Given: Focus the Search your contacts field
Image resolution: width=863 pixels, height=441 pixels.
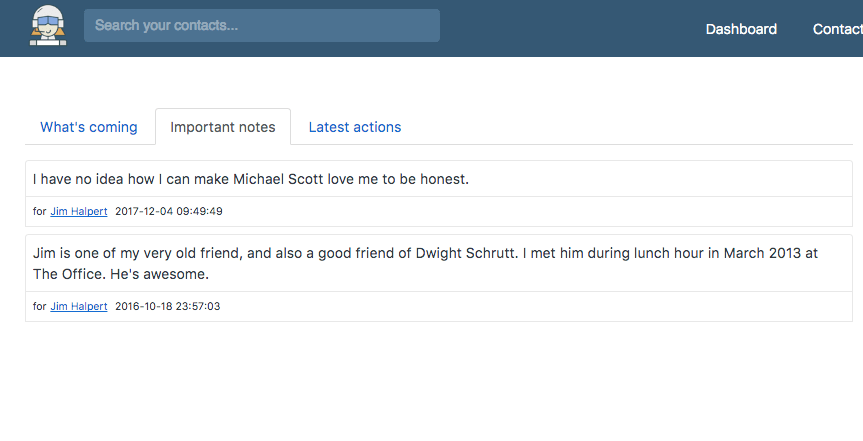Looking at the screenshot, I should [262, 25].
